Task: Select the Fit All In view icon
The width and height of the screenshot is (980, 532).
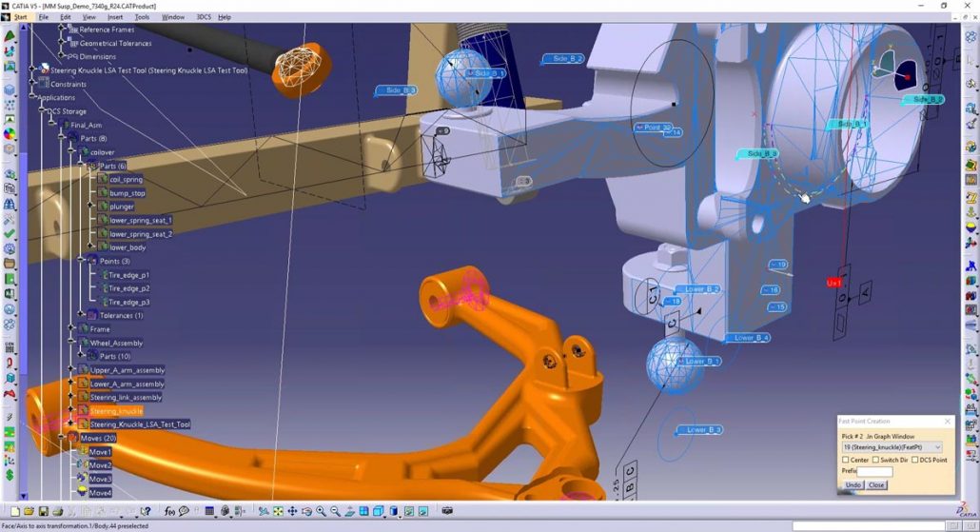Action: tap(278, 512)
